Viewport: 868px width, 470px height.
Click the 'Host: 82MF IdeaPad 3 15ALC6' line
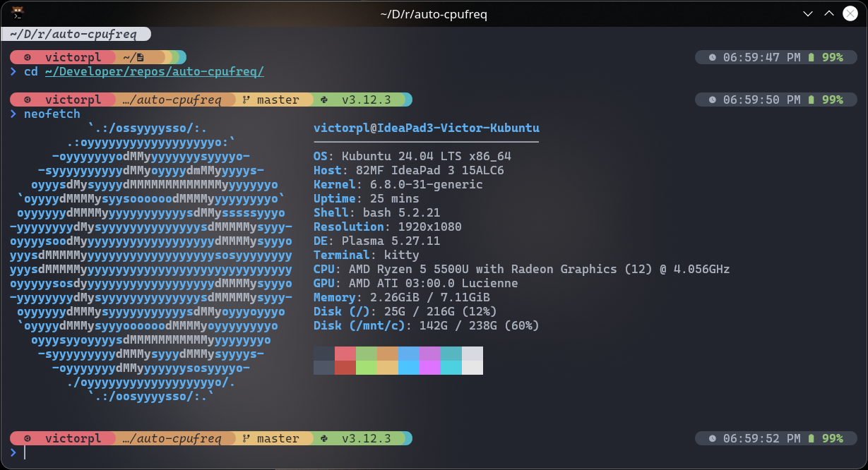[x=409, y=170]
